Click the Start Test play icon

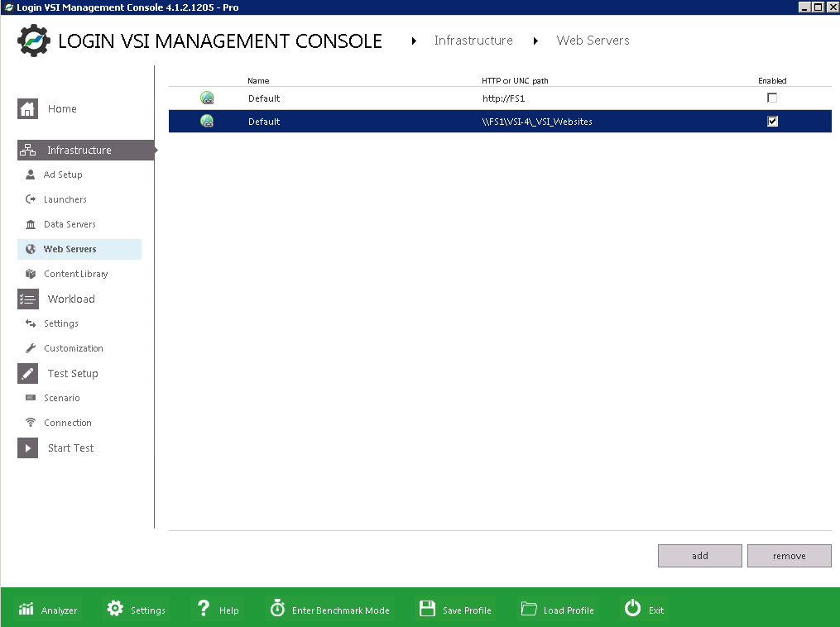click(x=27, y=448)
